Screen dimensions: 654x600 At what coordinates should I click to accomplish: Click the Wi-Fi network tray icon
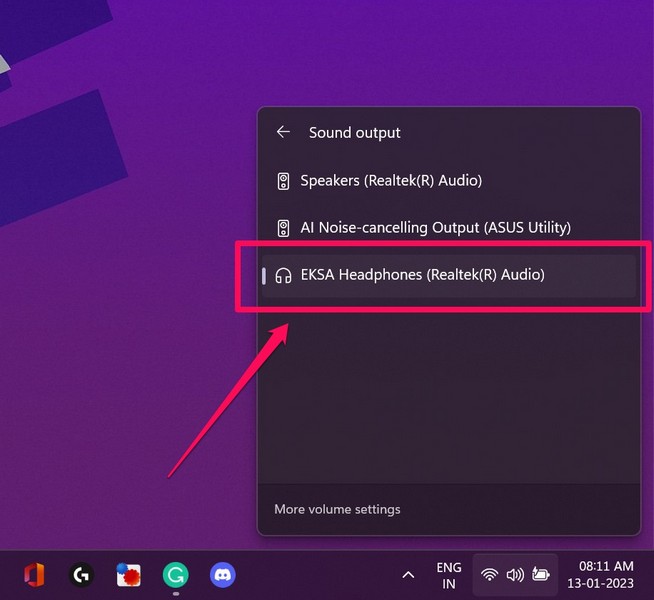pyautogui.click(x=489, y=575)
